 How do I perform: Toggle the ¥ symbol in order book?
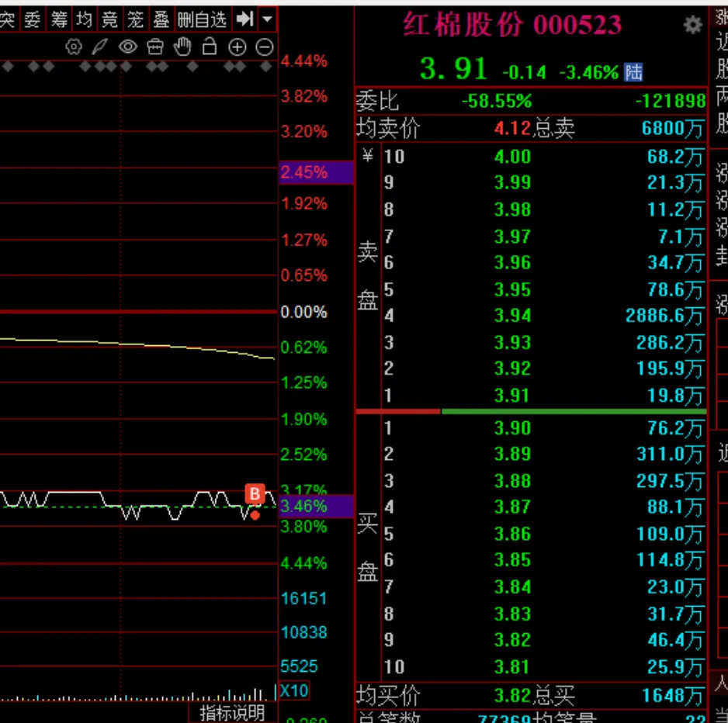point(368,156)
